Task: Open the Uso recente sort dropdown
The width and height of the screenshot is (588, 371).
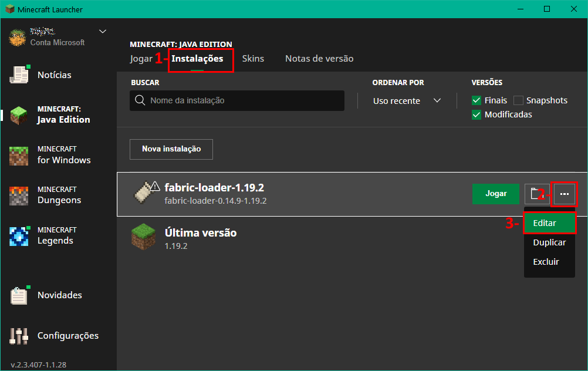Action: (407, 100)
